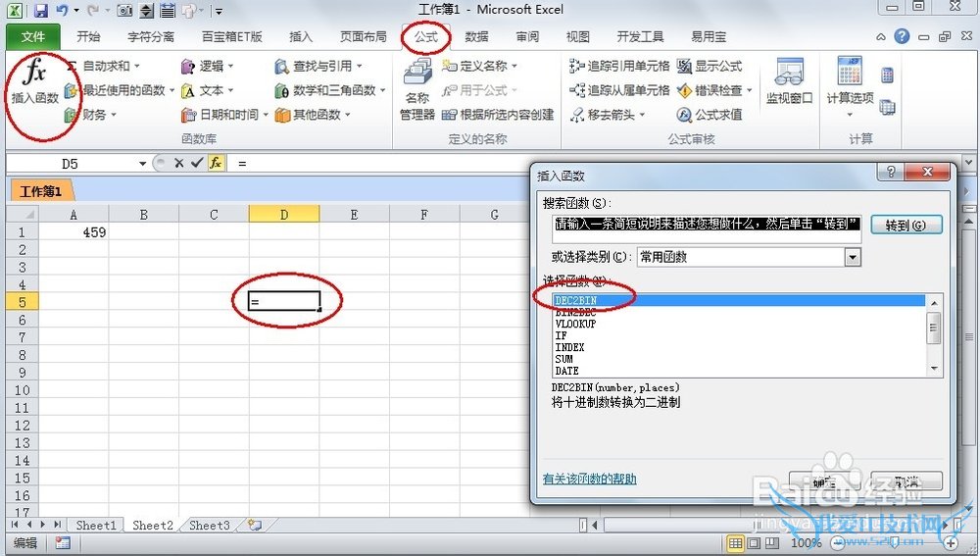Open Excel Help question mark icon

[902, 36]
